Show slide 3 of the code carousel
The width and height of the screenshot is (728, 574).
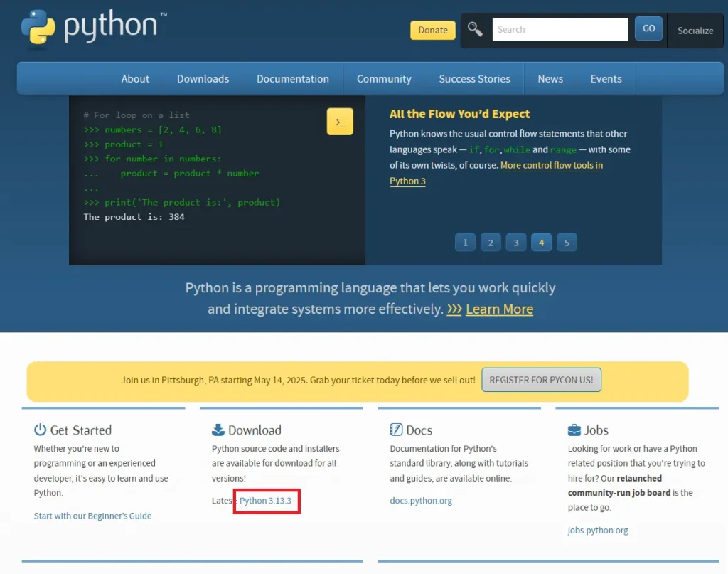[516, 243]
